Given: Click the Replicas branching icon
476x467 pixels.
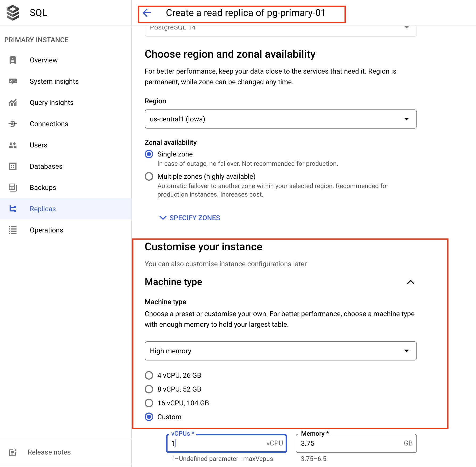Looking at the screenshot, I should (12, 209).
